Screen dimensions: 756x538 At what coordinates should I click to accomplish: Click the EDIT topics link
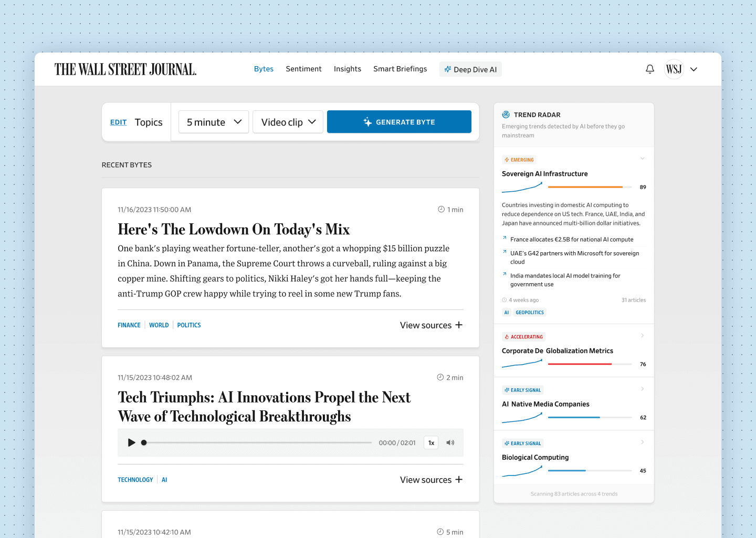point(118,122)
